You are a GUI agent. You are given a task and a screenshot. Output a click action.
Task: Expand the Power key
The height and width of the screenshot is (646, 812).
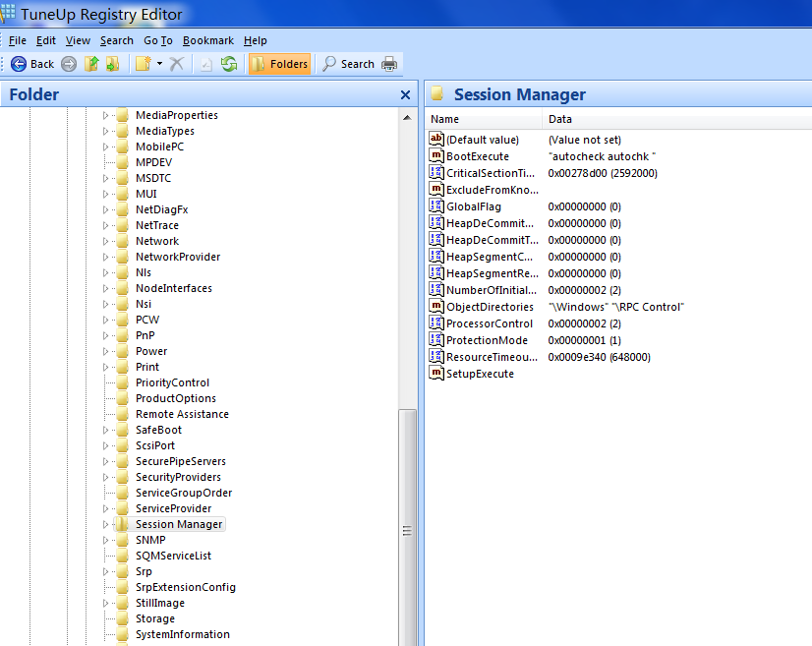coord(105,351)
